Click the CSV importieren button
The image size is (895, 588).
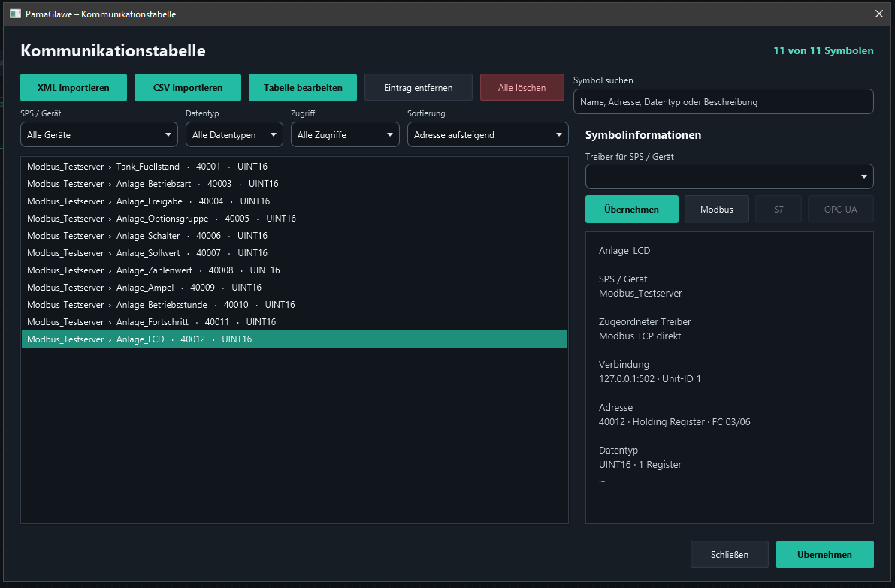point(188,88)
